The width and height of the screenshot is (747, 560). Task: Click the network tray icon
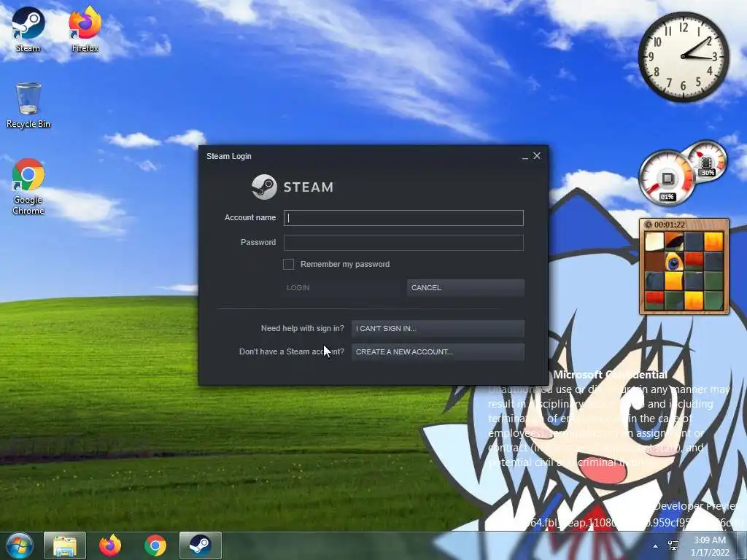[673, 545]
